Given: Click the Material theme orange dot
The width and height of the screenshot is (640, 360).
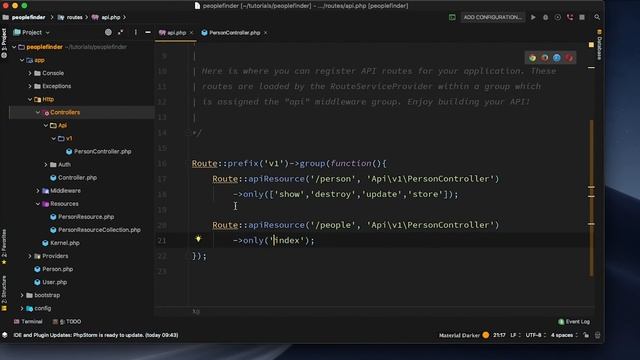Looking at the screenshot, I should [x=486, y=335].
